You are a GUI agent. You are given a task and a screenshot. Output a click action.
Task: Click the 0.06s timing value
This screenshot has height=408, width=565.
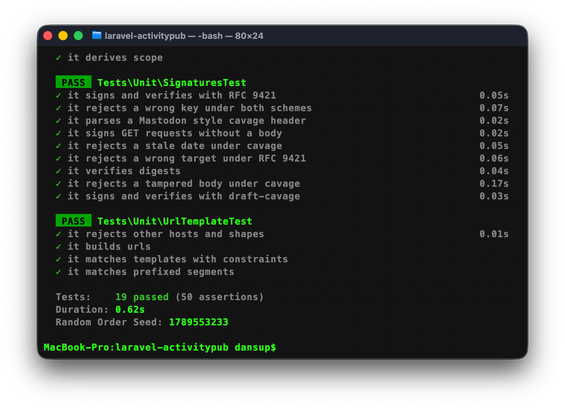(494, 159)
